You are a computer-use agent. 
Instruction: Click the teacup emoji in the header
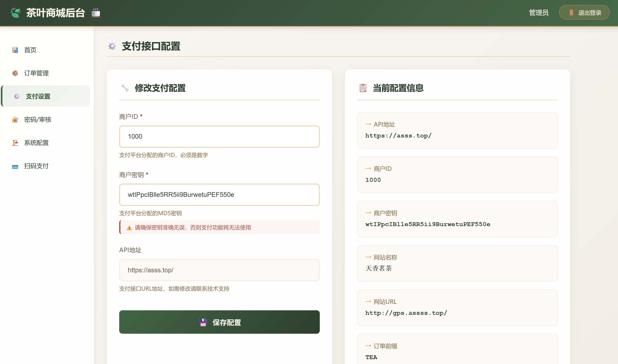95,13
